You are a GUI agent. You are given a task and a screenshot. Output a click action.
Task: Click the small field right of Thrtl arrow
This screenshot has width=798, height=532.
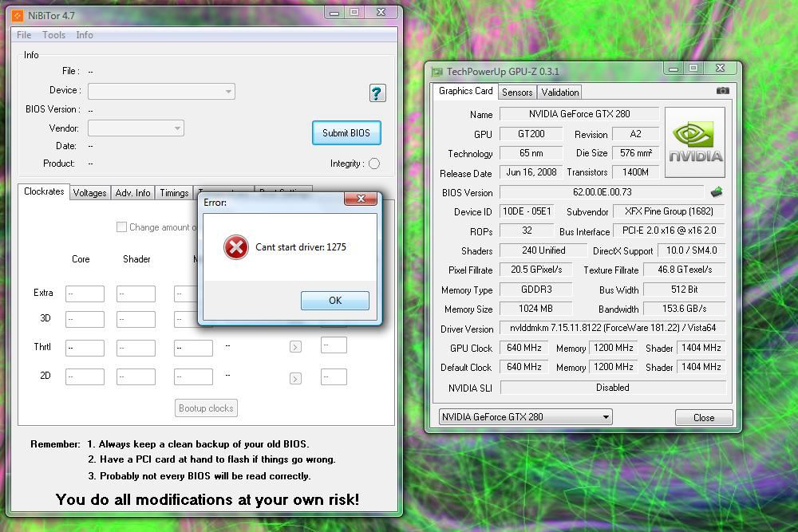click(334, 345)
